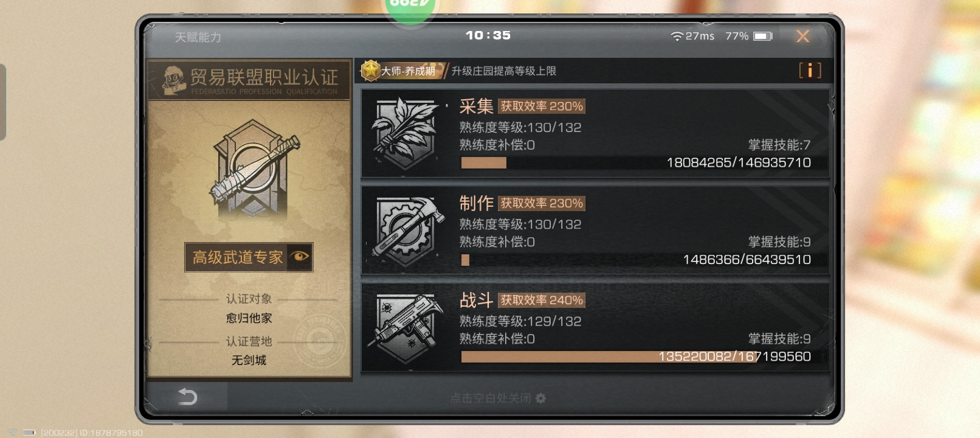The image size is (980, 438).
Task: Click the gold star master rank badge
Action: click(370, 71)
